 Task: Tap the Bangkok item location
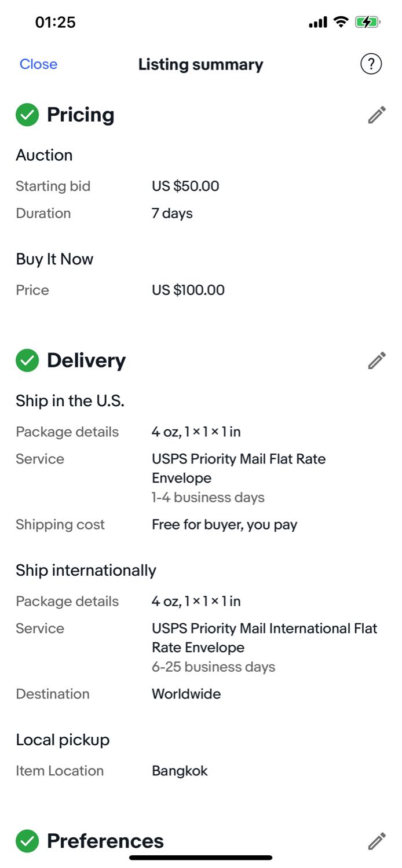click(x=180, y=771)
